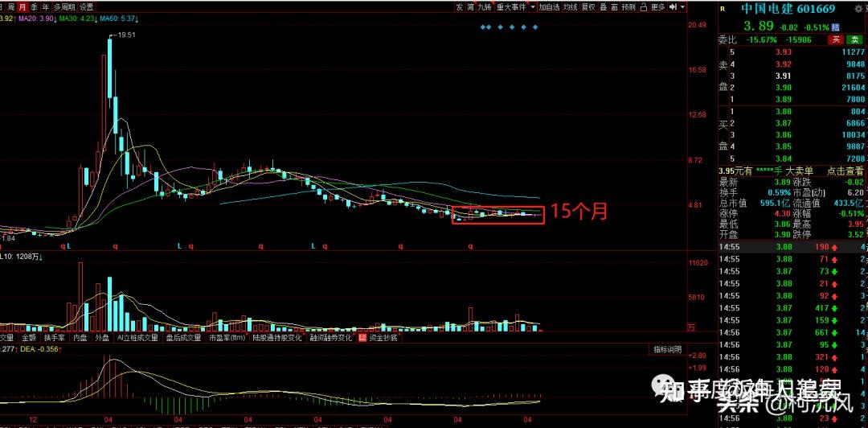
Task: Click the 发 toolbar button
Action: pyautogui.click(x=460, y=7)
